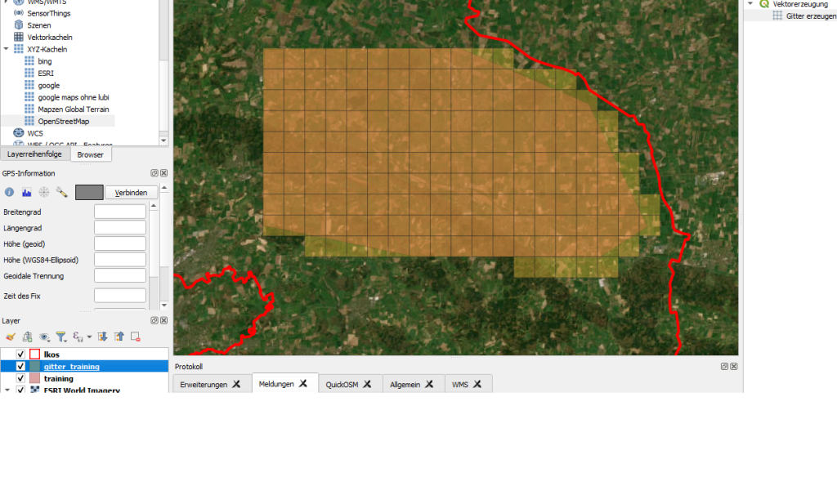Click the expand all layers icon
Screen dimensions: 837x504
103,336
